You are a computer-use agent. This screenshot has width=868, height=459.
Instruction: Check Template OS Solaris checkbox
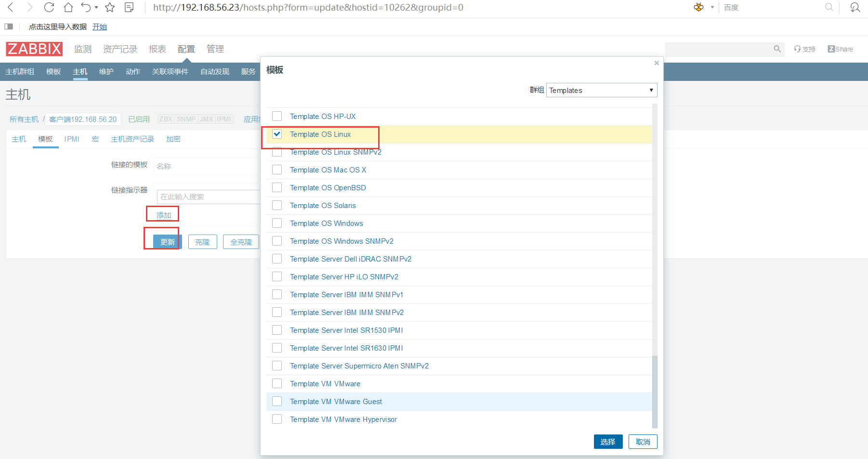(277, 205)
